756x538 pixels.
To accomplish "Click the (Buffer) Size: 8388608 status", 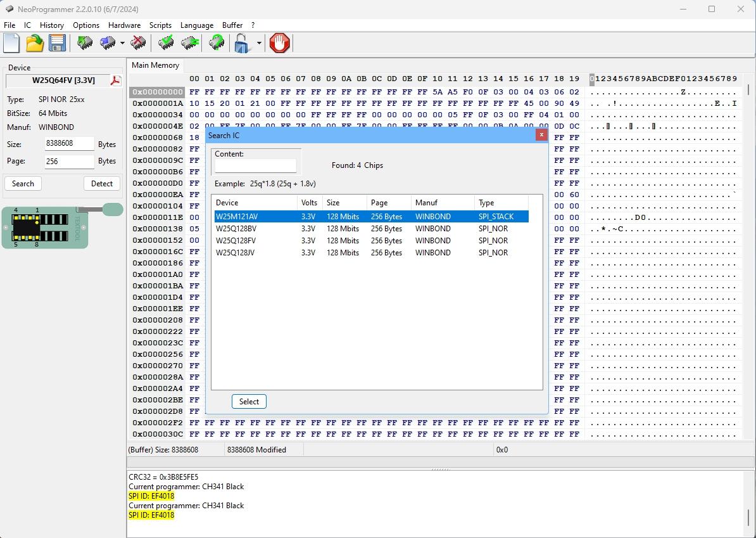I will click(x=163, y=450).
